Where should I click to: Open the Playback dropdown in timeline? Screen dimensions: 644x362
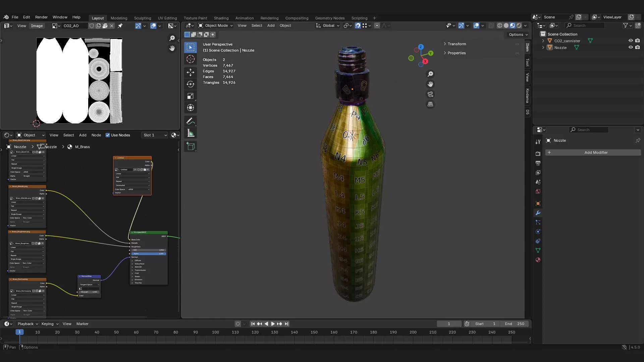click(x=28, y=324)
